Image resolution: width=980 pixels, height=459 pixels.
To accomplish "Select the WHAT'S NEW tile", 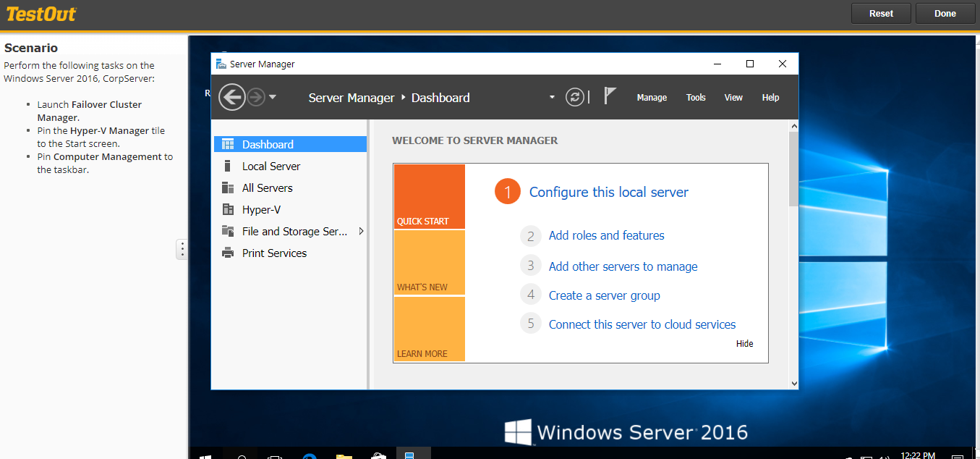I will (x=430, y=263).
